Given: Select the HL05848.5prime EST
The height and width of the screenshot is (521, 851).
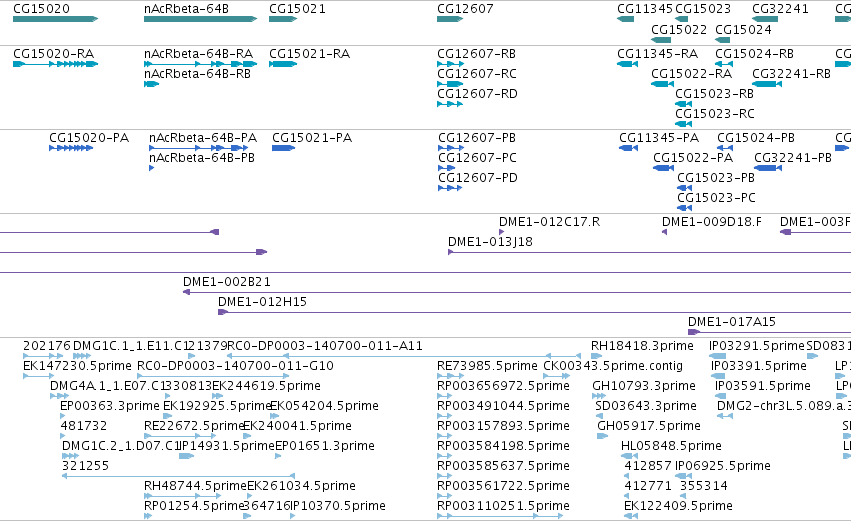Looking at the screenshot, I should click(630, 456).
